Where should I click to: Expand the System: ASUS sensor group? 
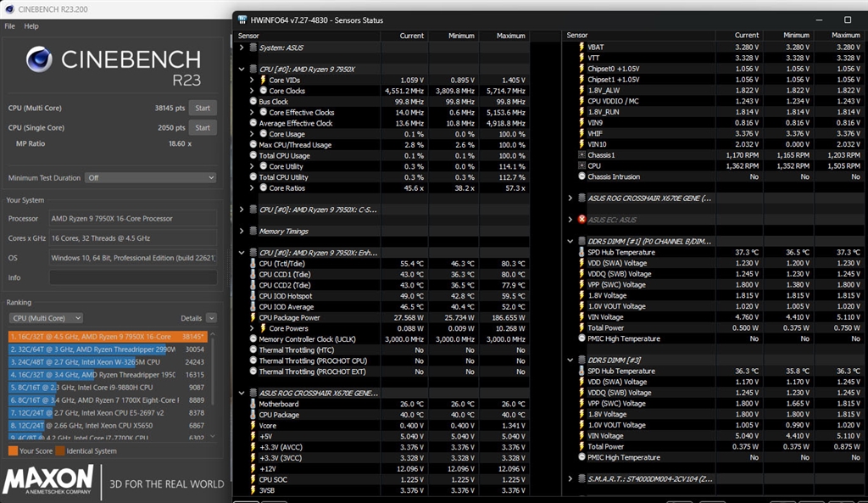[x=242, y=48]
